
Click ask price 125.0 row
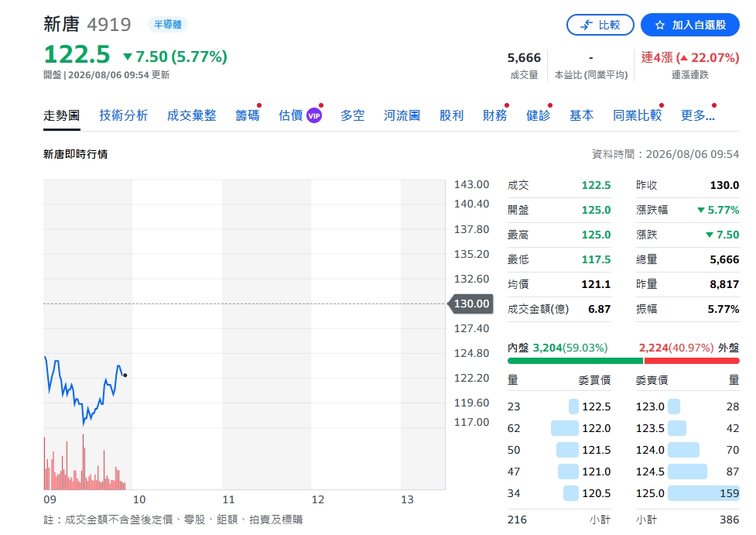click(x=688, y=493)
